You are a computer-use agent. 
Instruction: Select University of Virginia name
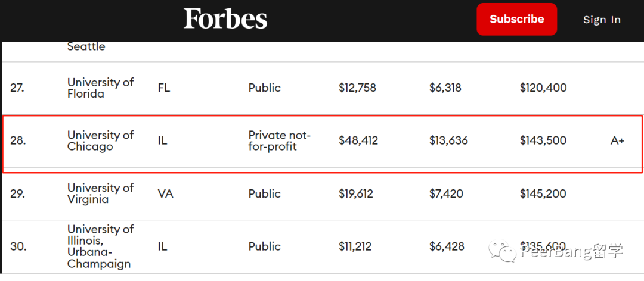point(101,193)
